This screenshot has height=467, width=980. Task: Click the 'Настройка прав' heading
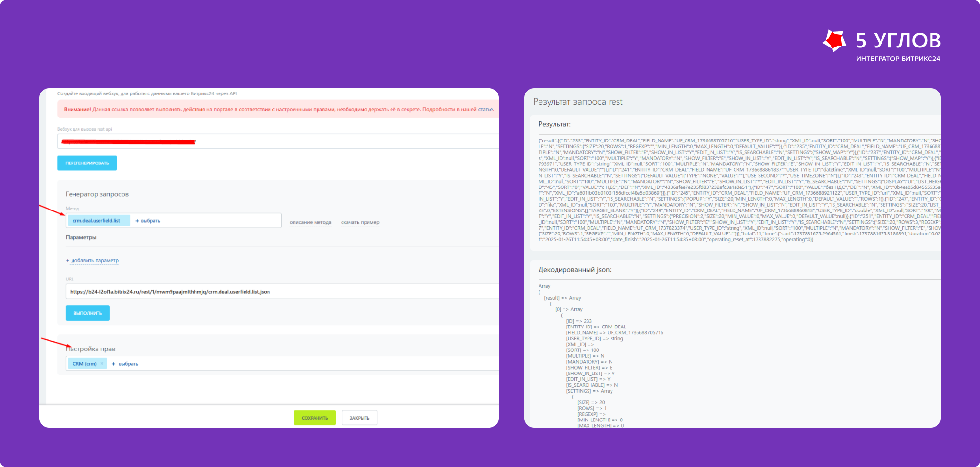coord(91,349)
